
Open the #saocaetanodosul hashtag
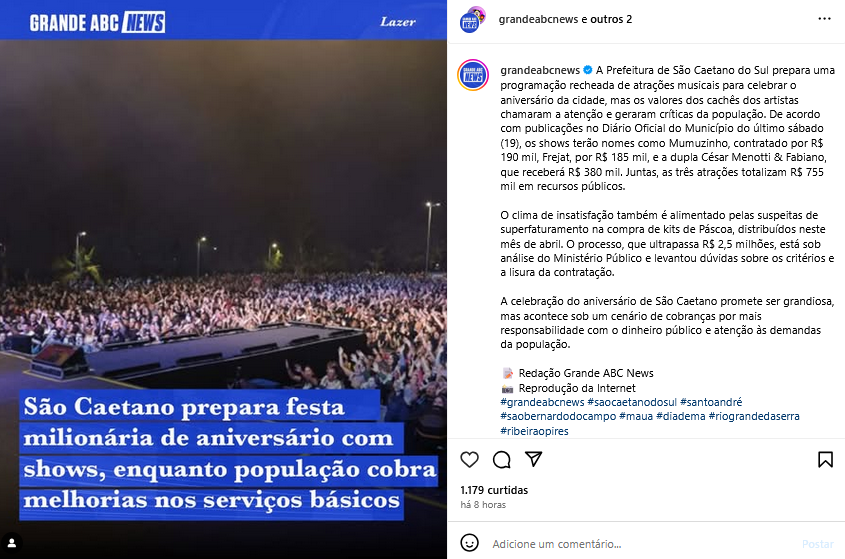pos(632,402)
